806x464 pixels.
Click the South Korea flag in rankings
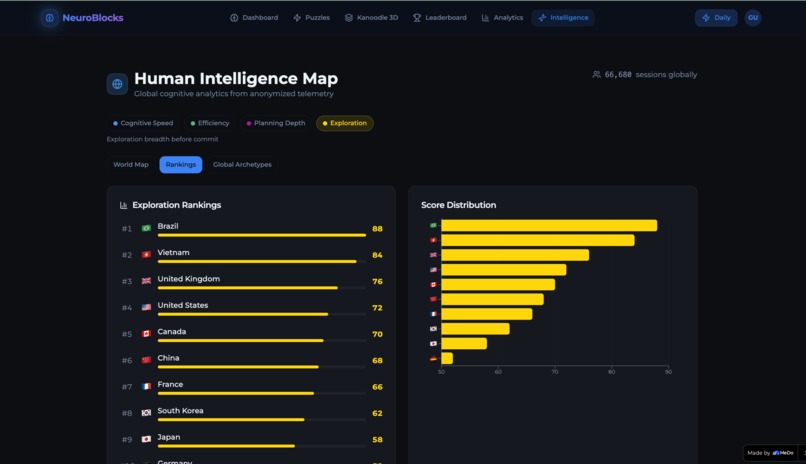pyautogui.click(x=146, y=413)
